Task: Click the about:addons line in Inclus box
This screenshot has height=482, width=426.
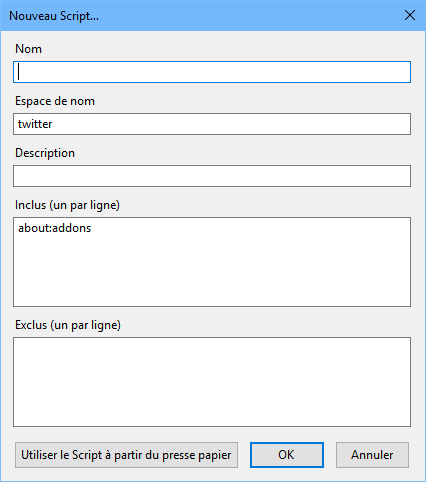Action: (x=55, y=228)
